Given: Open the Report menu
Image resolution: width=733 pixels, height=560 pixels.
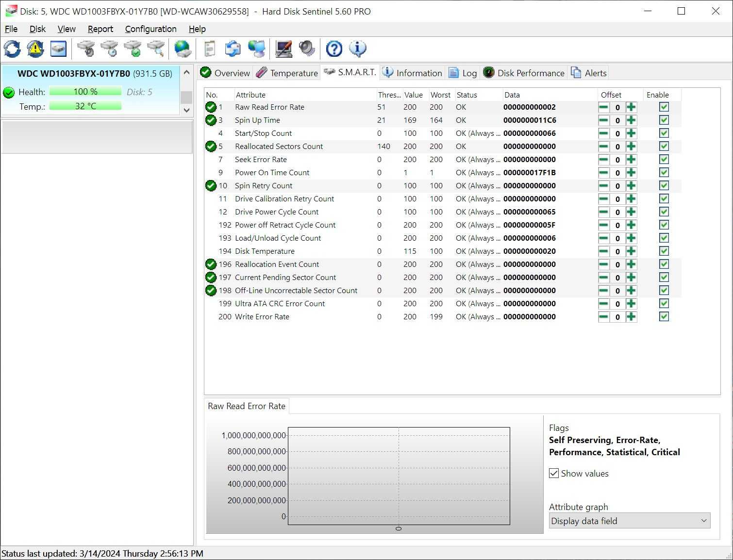Looking at the screenshot, I should coord(100,29).
